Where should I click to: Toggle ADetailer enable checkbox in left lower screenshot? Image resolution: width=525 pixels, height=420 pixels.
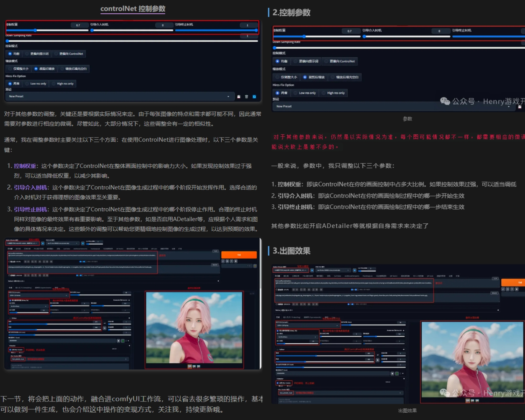pos(10,350)
